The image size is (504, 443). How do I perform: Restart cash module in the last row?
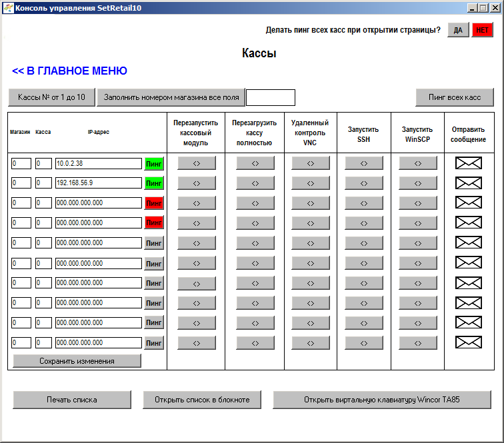(x=197, y=343)
